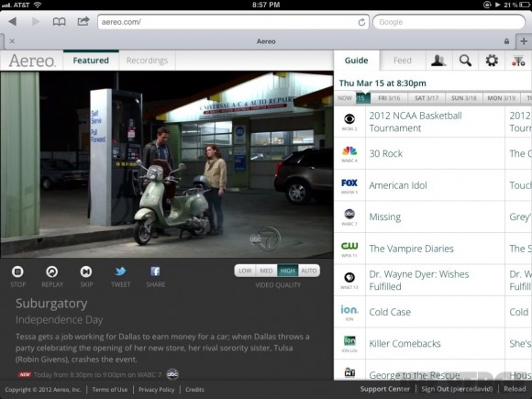
Task: Open 2012 NCAA Basketball Tournament listing
Action: pos(435,122)
